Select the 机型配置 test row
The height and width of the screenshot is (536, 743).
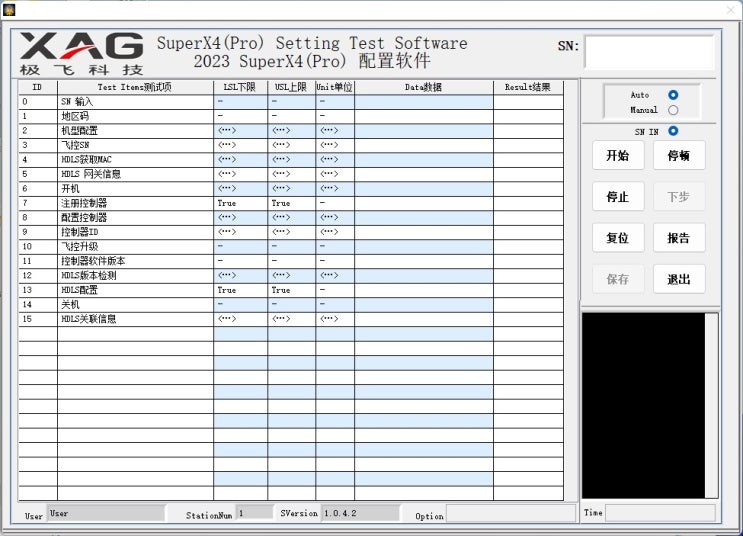coord(291,131)
